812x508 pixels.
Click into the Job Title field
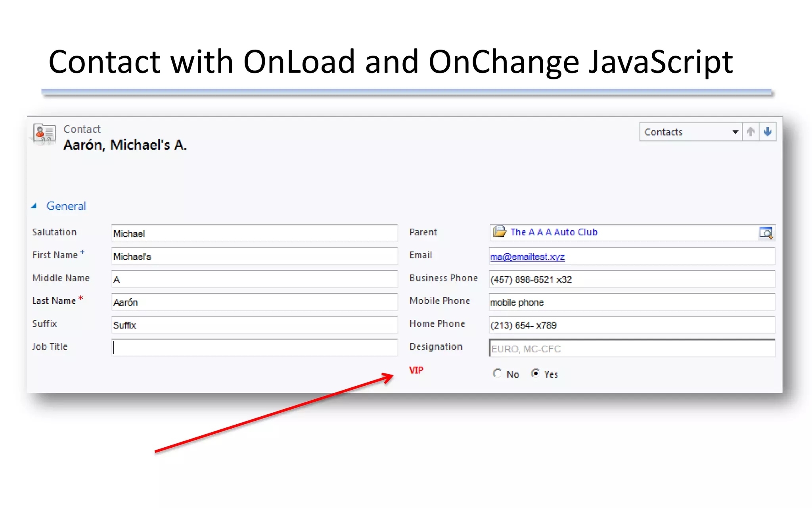point(254,348)
